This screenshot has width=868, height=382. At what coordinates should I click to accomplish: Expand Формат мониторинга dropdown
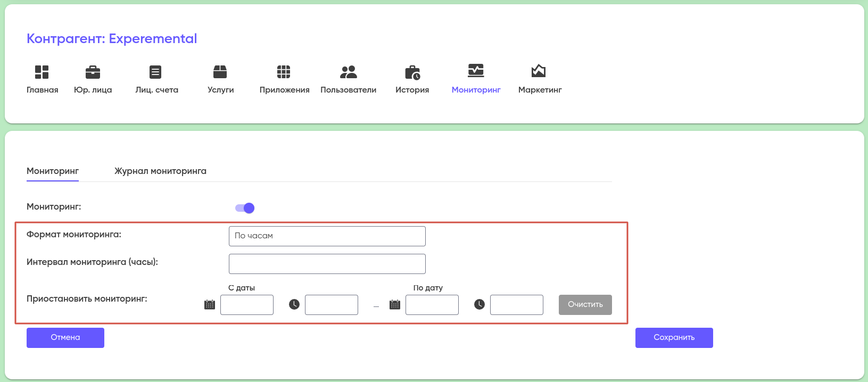coord(327,236)
